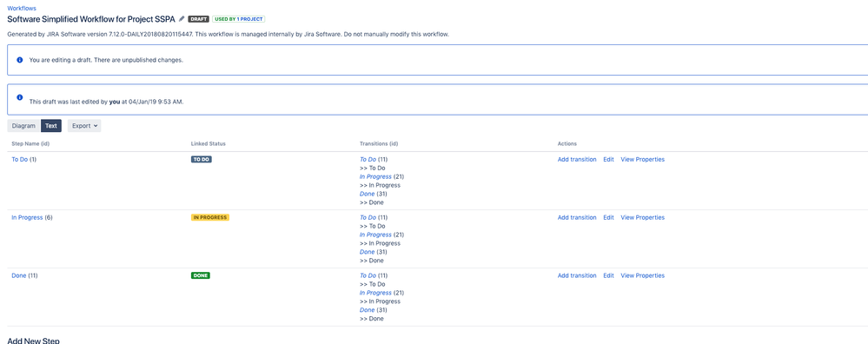Click the 'Linked Status' column header
The width and height of the screenshot is (868, 344).
pos(209,144)
